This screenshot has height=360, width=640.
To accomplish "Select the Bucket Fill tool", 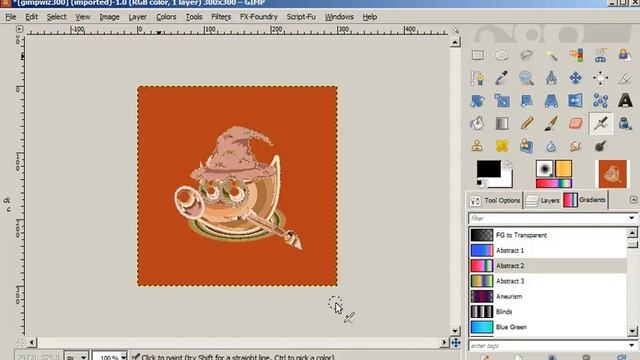I will 478,123.
